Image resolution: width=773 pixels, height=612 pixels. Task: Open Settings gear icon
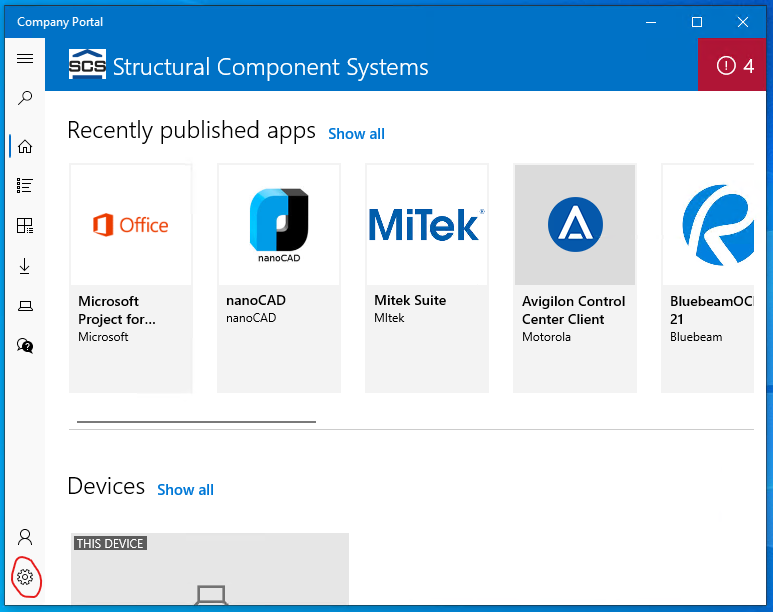[25, 577]
